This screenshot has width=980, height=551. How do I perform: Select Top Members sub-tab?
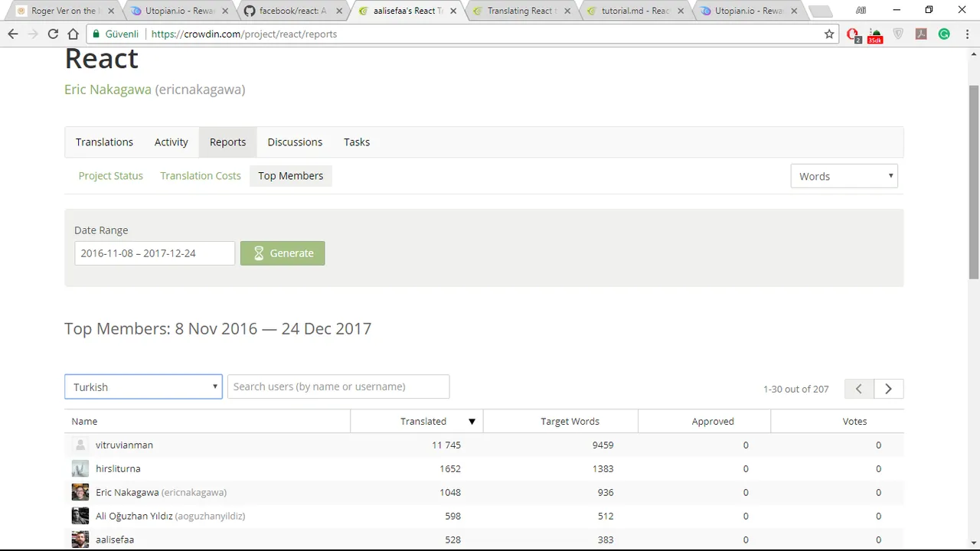point(290,176)
